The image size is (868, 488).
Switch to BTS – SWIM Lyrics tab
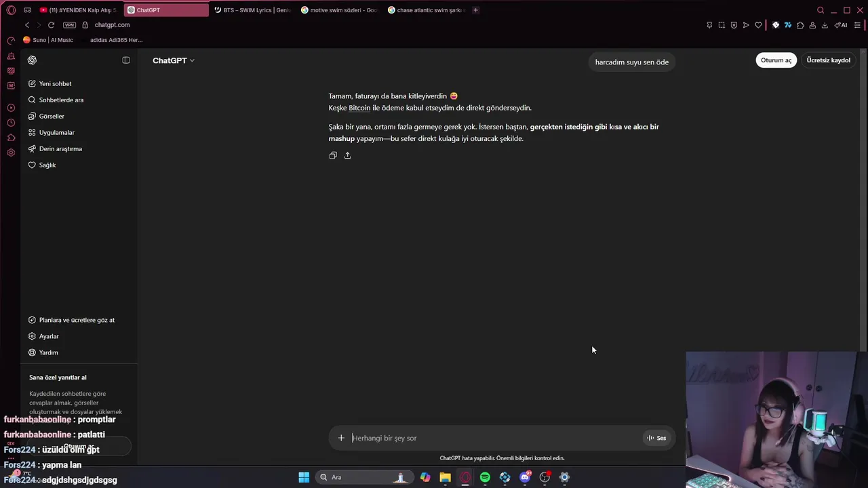tap(252, 10)
